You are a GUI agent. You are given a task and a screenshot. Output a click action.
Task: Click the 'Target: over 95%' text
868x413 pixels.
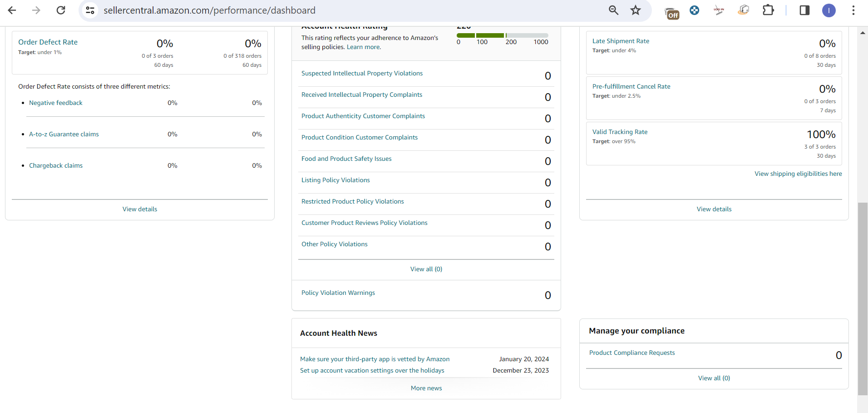pyautogui.click(x=614, y=141)
